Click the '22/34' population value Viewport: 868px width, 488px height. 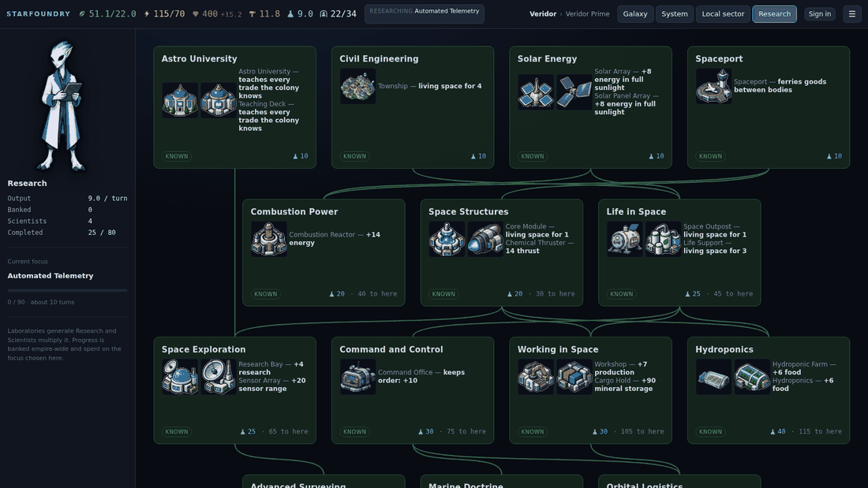[343, 14]
